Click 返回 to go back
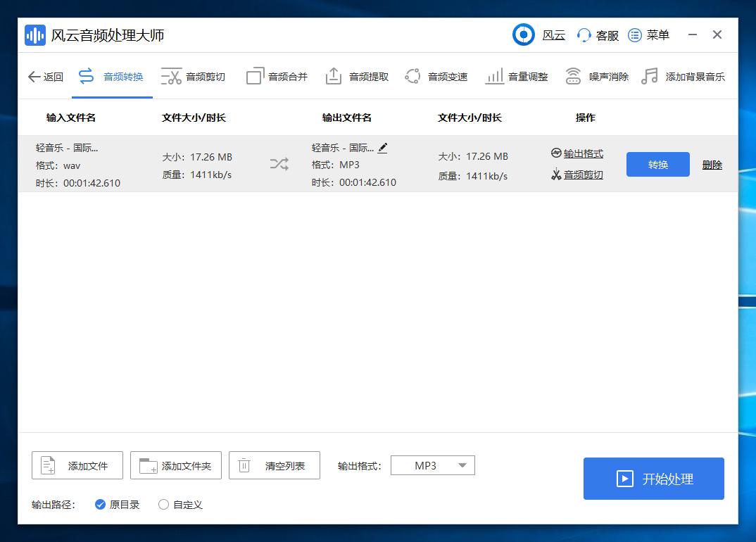The image size is (756, 542). 45,76
